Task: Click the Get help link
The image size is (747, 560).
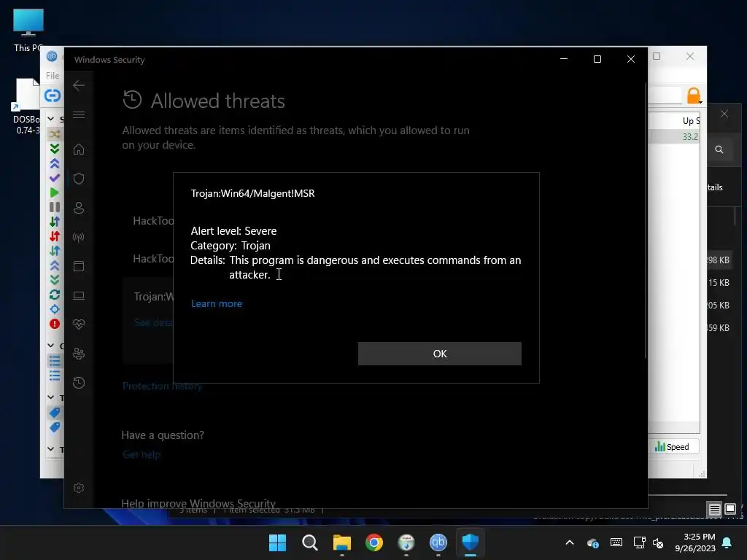Action: click(x=141, y=455)
